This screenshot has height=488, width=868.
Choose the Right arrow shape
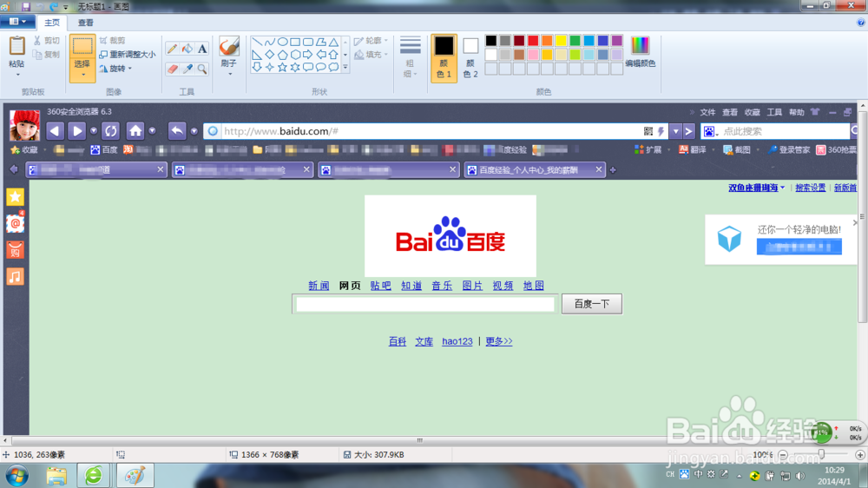tap(308, 55)
